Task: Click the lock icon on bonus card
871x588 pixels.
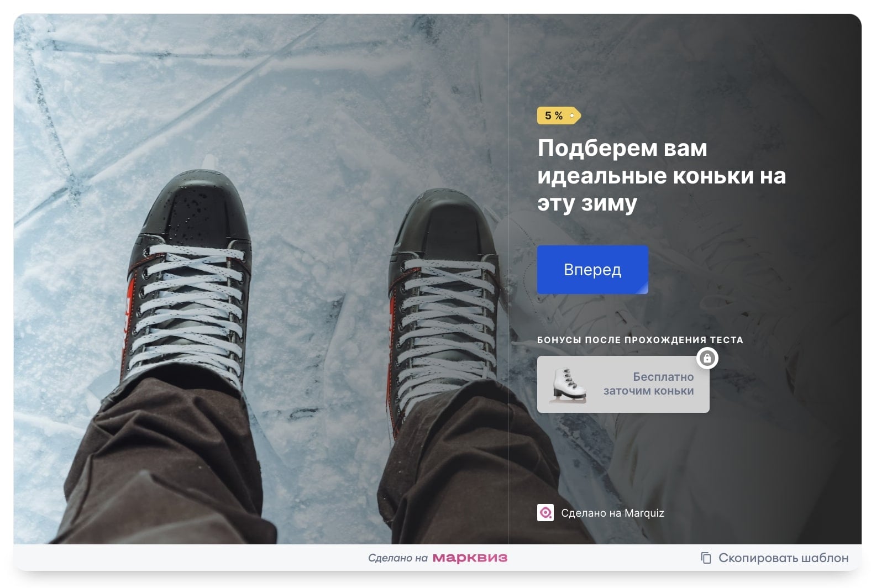Action: tap(707, 358)
